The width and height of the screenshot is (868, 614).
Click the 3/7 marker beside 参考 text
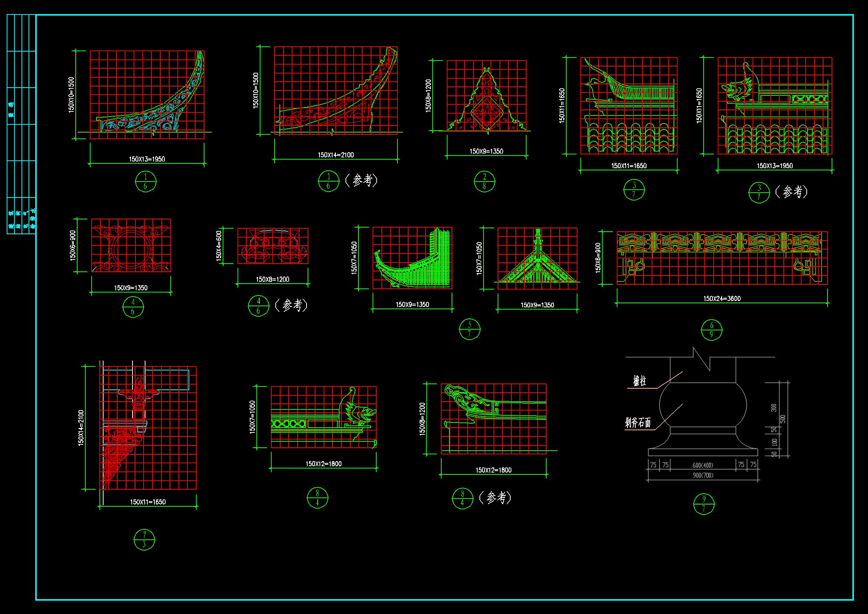[759, 192]
